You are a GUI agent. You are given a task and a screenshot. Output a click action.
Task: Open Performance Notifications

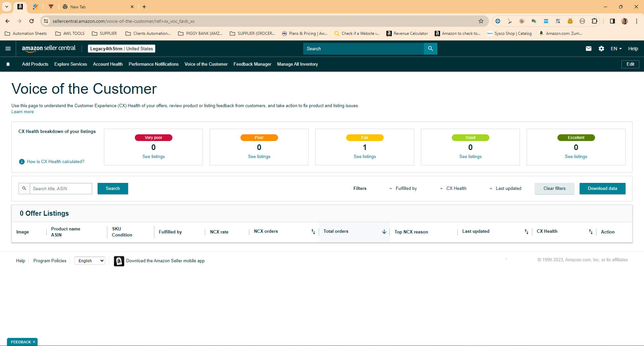click(154, 64)
